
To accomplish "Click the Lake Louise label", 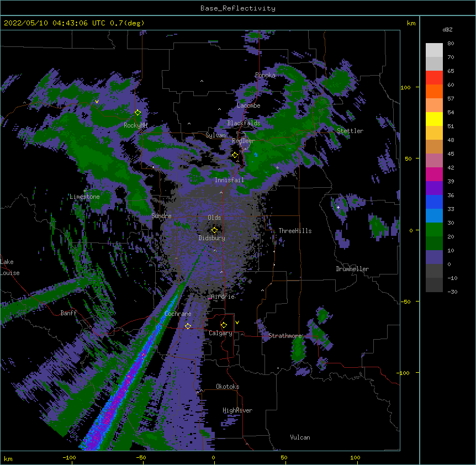I will (x=10, y=267).
